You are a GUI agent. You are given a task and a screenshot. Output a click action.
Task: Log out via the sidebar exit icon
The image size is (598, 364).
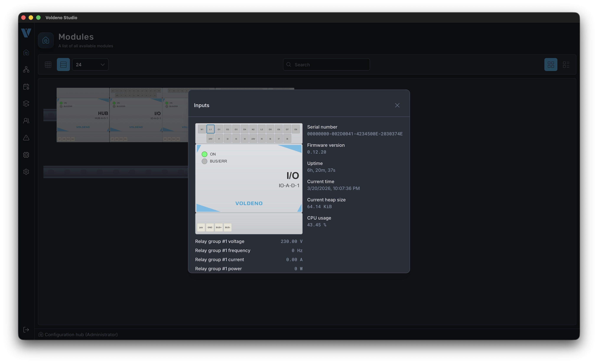pyautogui.click(x=26, y=330)
